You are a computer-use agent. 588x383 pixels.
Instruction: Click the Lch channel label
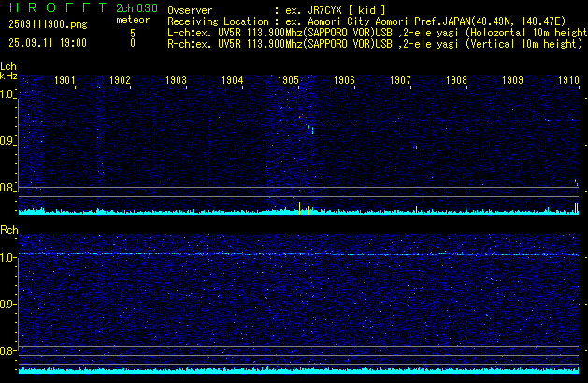8,66
